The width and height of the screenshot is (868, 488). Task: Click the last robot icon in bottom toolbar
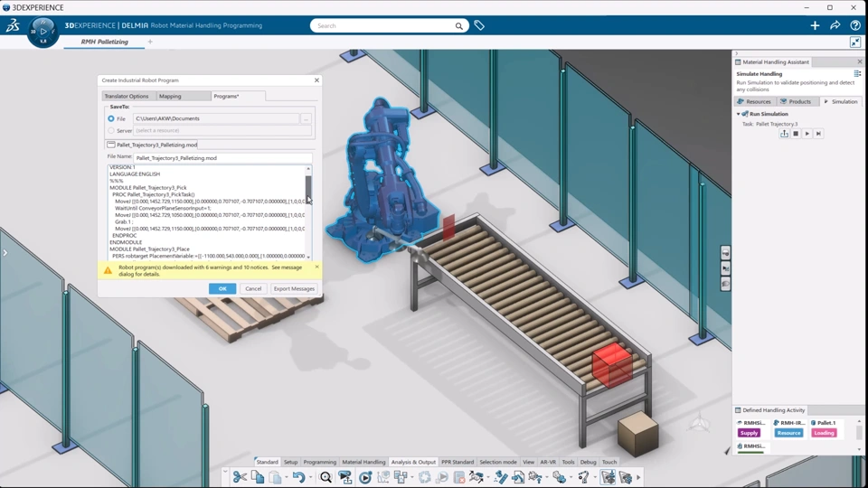click(626, 477)
